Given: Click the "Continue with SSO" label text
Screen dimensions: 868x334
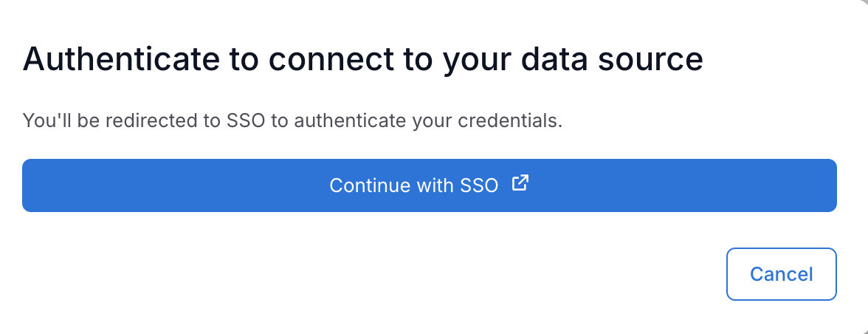Looking at the screenshot, I should pos(413,185).
